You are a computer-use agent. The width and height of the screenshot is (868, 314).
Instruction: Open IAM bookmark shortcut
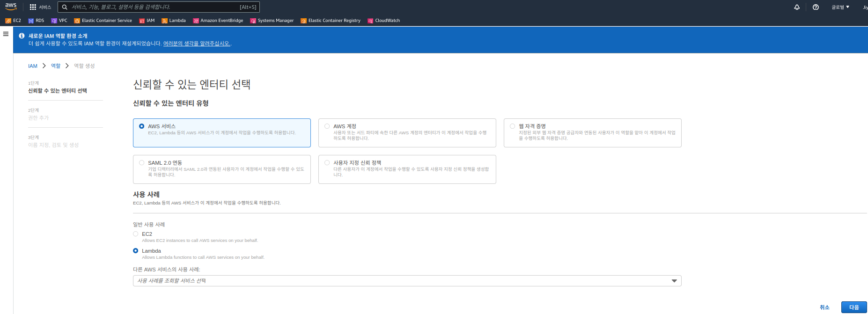[147, 21]
